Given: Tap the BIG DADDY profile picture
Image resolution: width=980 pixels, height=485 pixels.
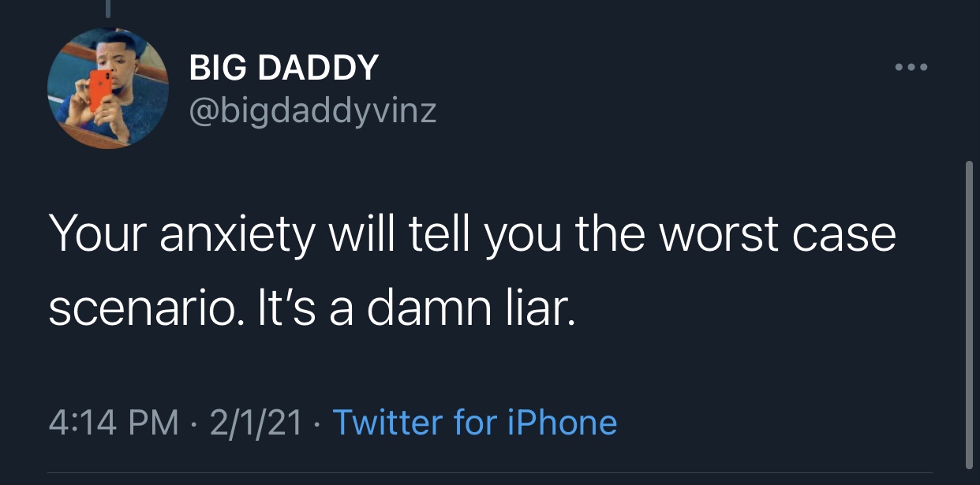Looking at the screenshot, I should pyautogui.click(x=107, y=88).
